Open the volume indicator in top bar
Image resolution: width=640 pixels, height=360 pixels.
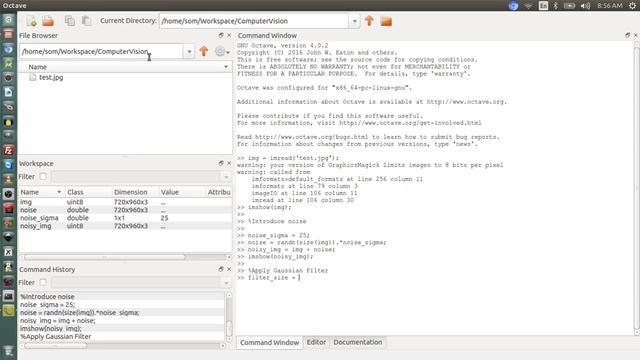[585, 6]
